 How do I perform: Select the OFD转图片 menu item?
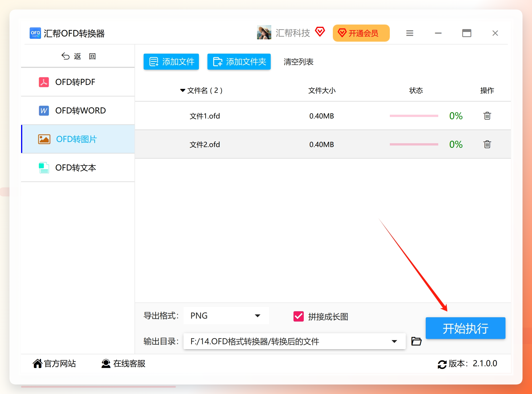[78, 139]
